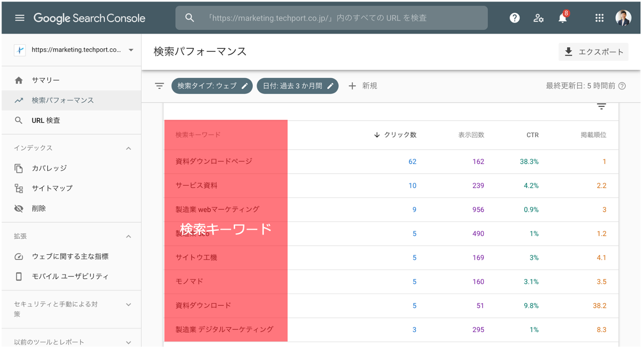Open ウェブに関する主な指標 report
The image size is (644, 351).
pyautogui.click(x=71, y=256)
